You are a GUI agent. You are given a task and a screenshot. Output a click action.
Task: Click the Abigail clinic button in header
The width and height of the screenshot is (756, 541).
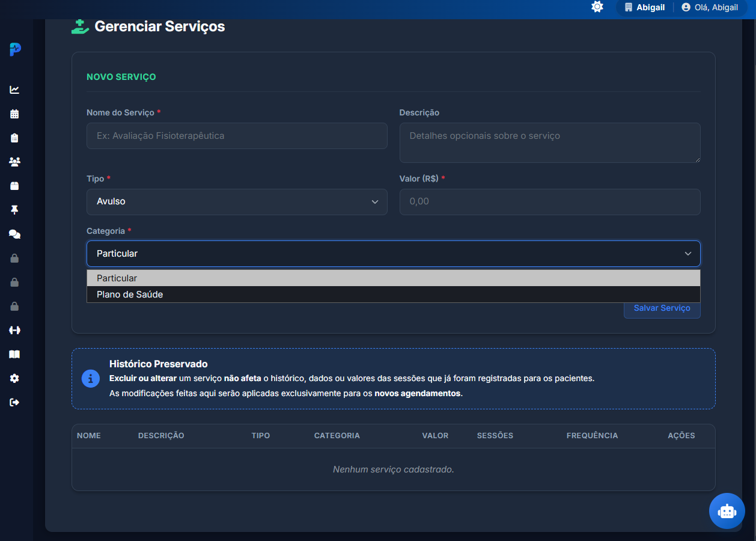[x=644, y=7]
